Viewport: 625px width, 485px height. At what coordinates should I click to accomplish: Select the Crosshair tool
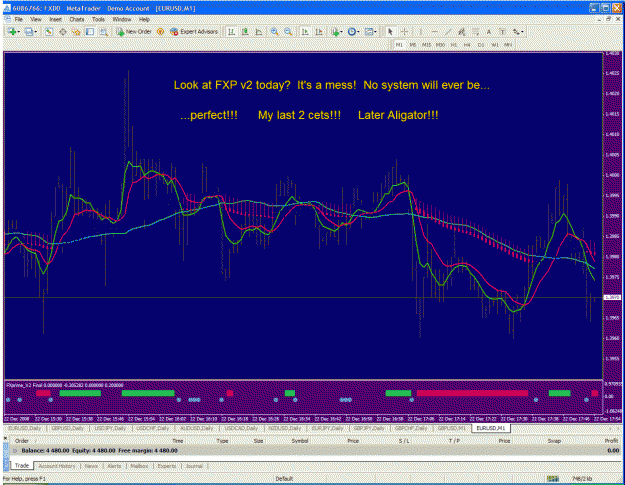(x=404, y=32)
